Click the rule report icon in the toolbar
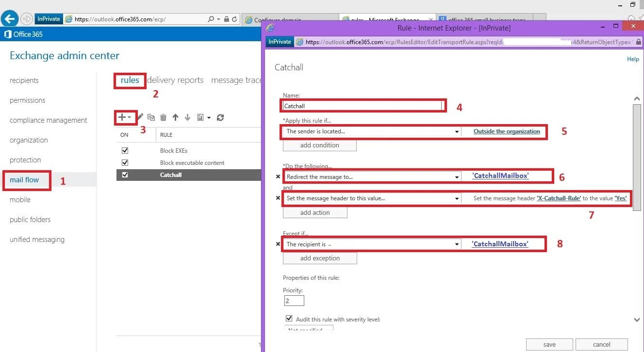The image size is (644, 352). [x=200, y=117]
